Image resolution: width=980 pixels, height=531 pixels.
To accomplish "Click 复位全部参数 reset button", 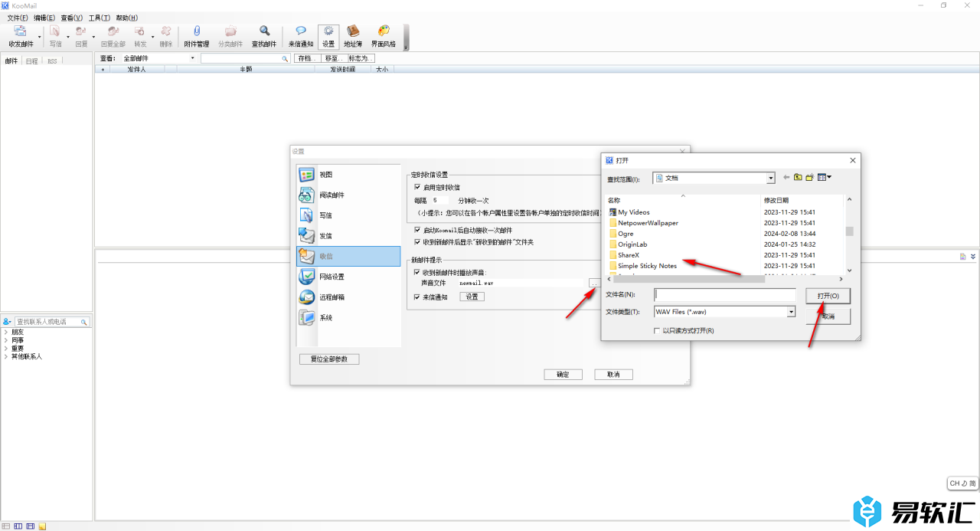I will 328,359.
